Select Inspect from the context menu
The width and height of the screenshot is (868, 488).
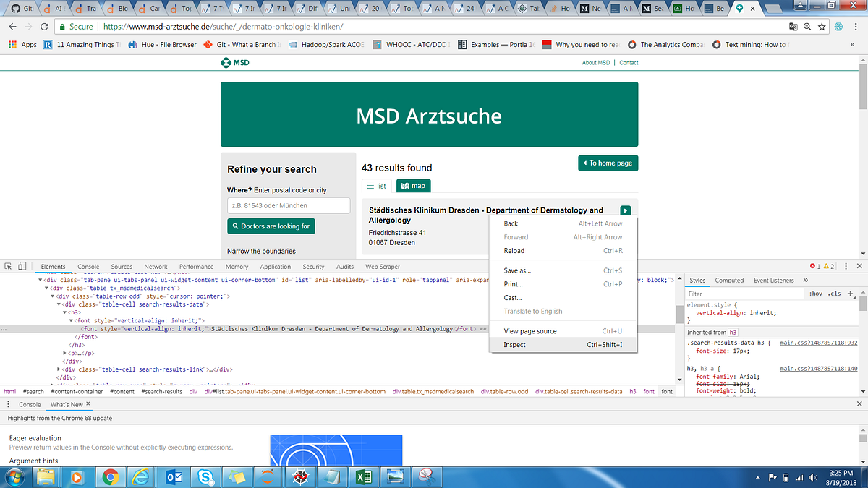tap(514, 345)
